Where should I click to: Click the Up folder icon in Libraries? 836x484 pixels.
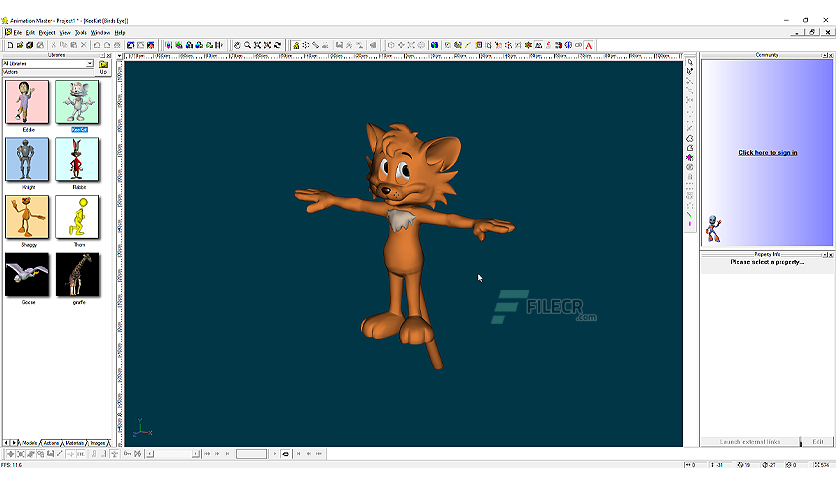point(103,67)
